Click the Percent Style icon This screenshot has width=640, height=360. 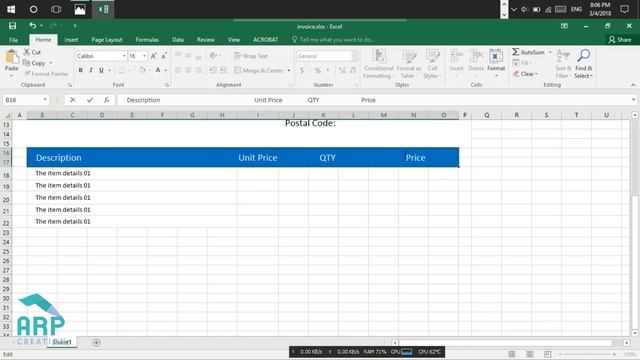[318, 71]
